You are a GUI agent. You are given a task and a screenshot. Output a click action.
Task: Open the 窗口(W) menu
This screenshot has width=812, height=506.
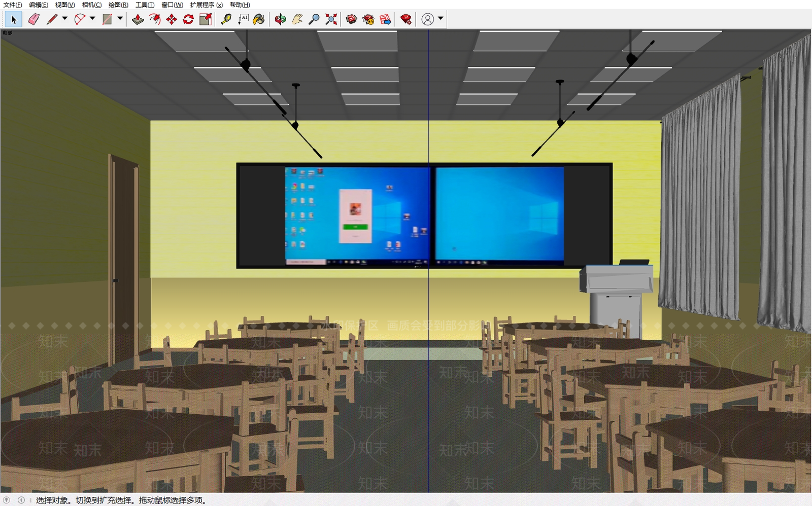(x=172, y=5)
